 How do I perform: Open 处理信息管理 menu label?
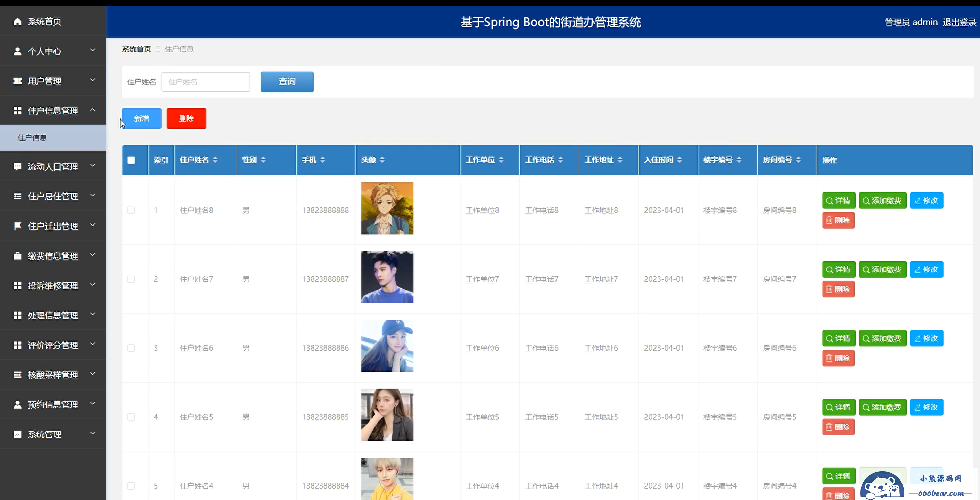(x=53, y=315)
